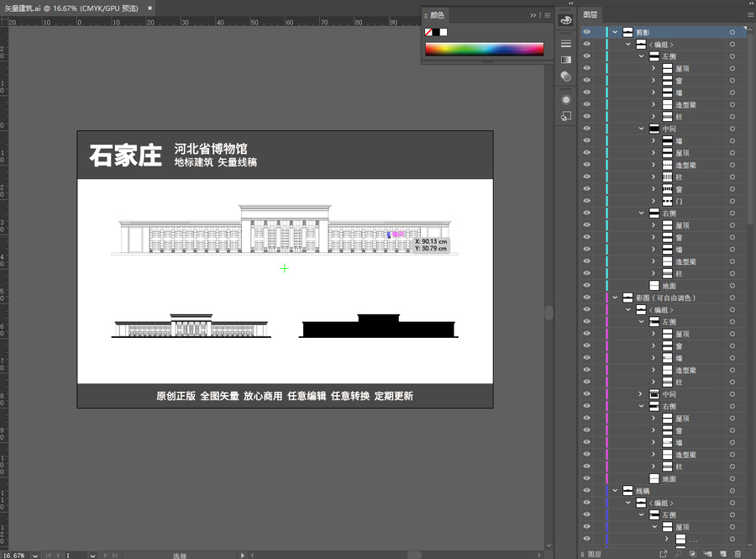Toggle visibility of the 门 sublayer

(x=587, y=201)
